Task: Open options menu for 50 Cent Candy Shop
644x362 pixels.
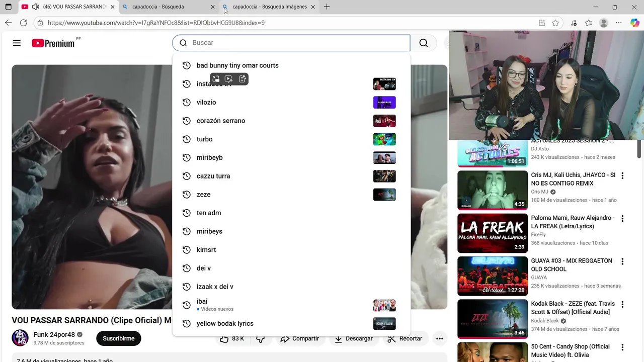Action: [x=622, y=347]
